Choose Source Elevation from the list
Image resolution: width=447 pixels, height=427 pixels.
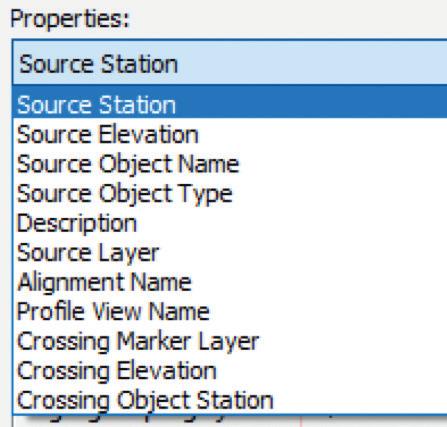click(230, 134)
